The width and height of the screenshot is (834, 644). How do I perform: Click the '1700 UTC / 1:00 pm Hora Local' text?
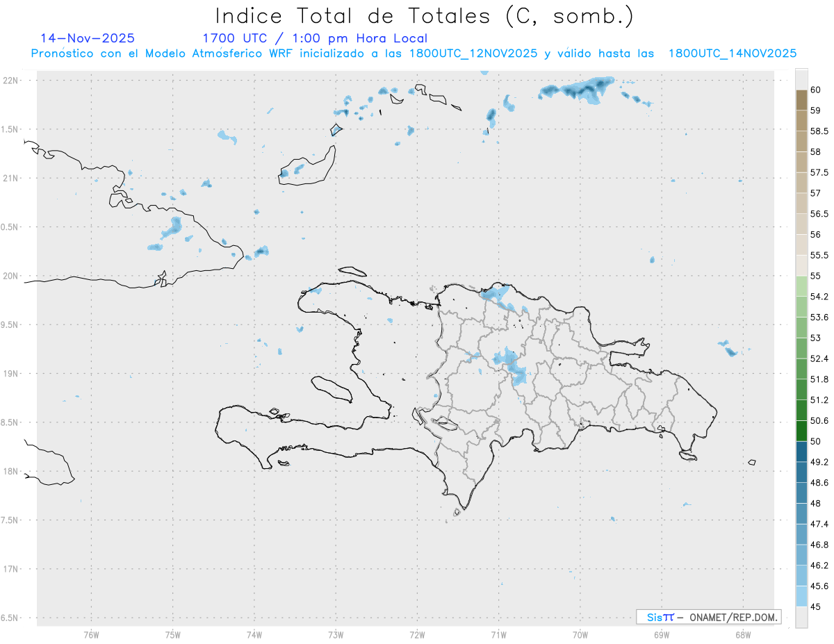click(315, 39)
